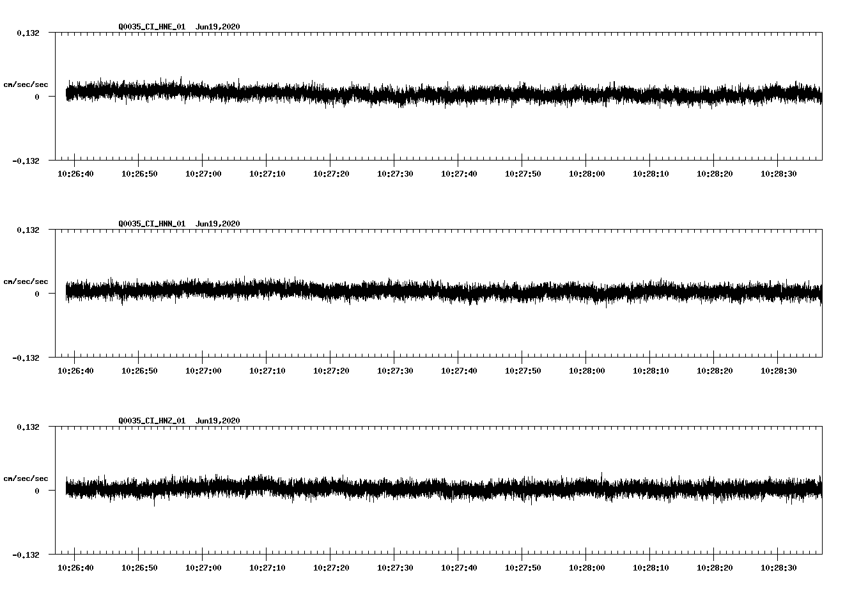868x591 pixels.
Task: Click the cm/sec/sec unit label of HNN plot
Action: click(26, 281)
